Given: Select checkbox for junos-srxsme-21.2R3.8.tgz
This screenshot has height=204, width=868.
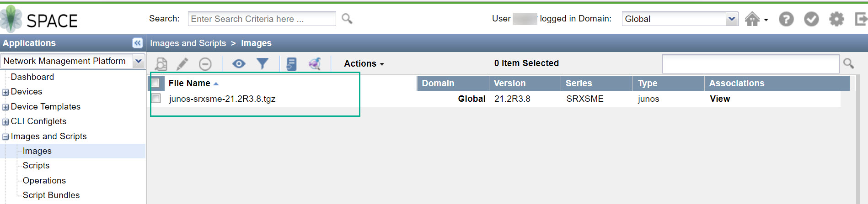Looking at the screenshot, I should click(x=156, y=99).
